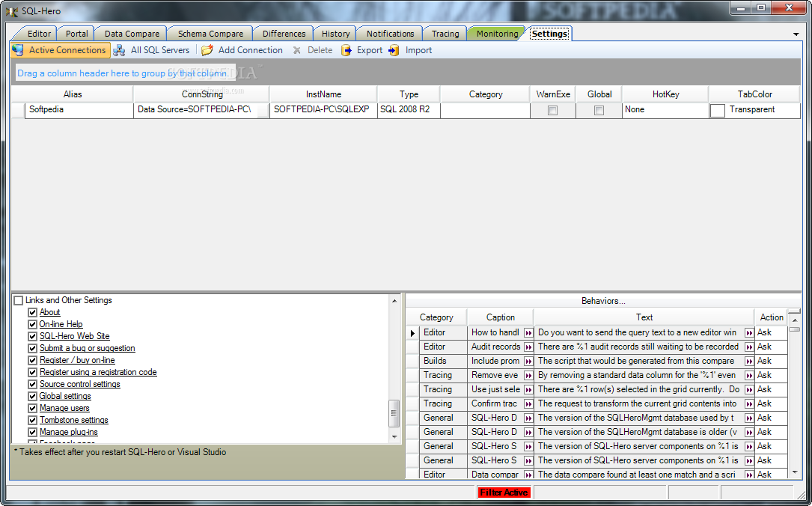812x506 pixels.
Task: Uncheck Submit a bug or suggestion checkbox
Action: coord(33,348)
